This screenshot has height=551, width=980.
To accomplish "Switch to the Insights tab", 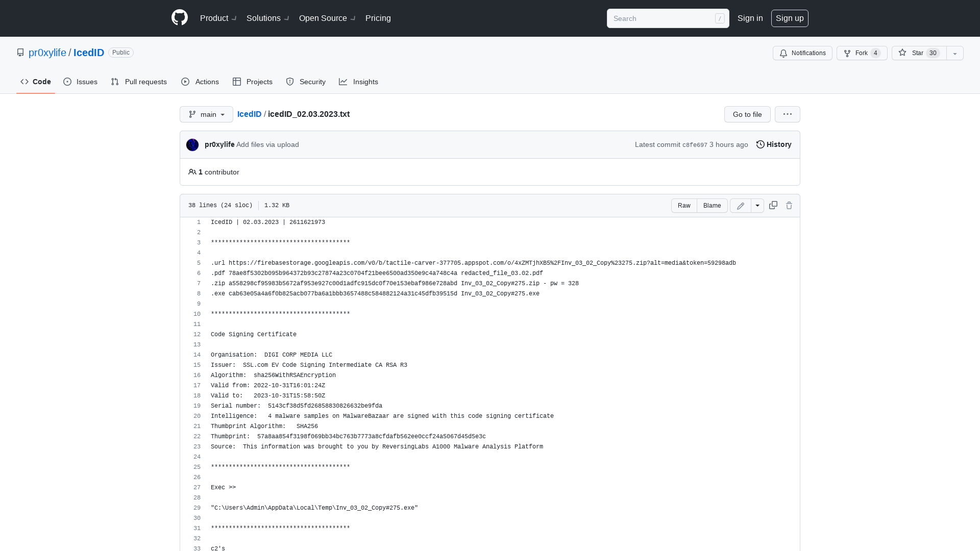I will (359, 82).
